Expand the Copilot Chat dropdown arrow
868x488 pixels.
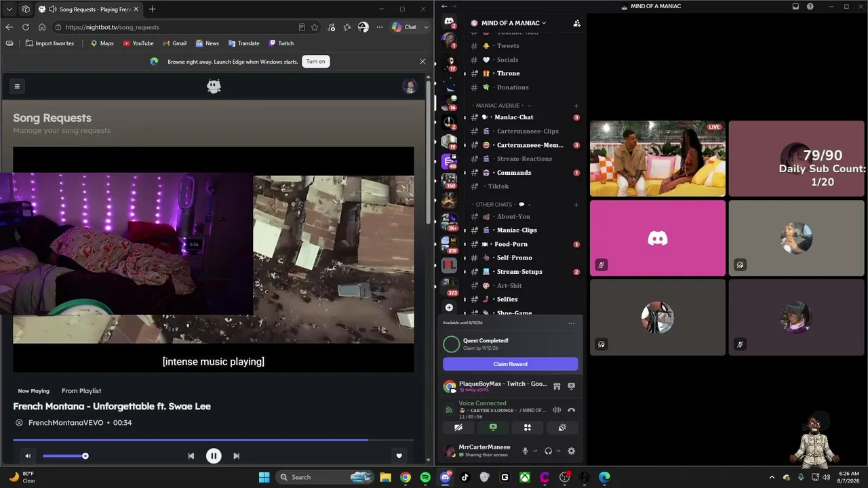point(426,27)
